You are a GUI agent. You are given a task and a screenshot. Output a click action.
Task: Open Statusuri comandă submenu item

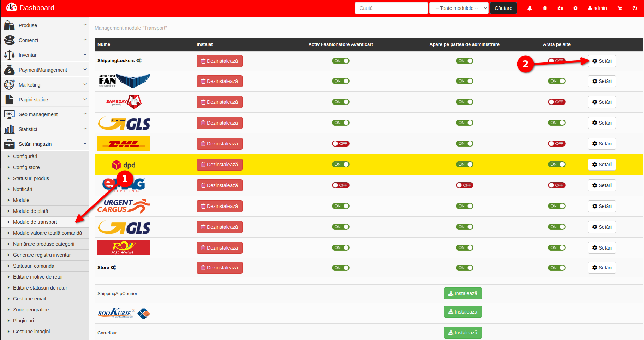(x=44, y=266)
